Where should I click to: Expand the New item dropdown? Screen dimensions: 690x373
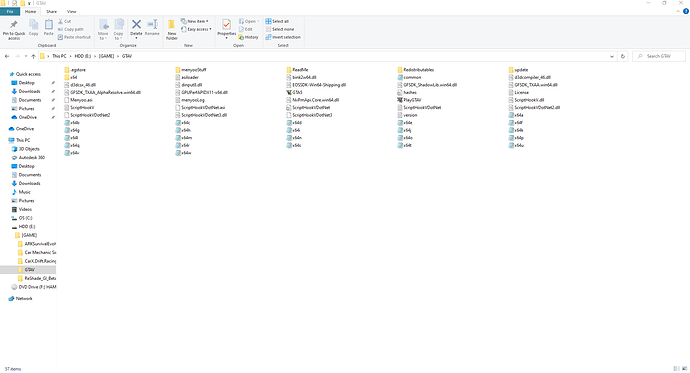pos(195,21)
